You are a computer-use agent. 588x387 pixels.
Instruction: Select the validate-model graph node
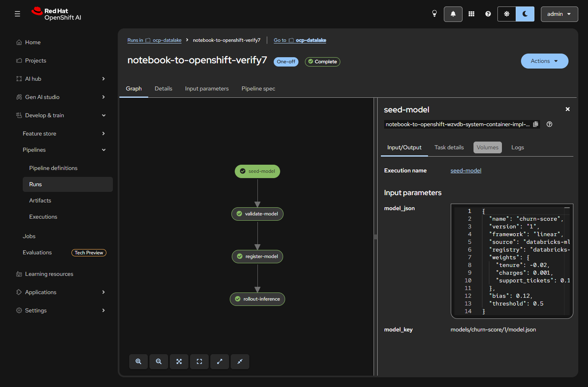coord(257,214)
